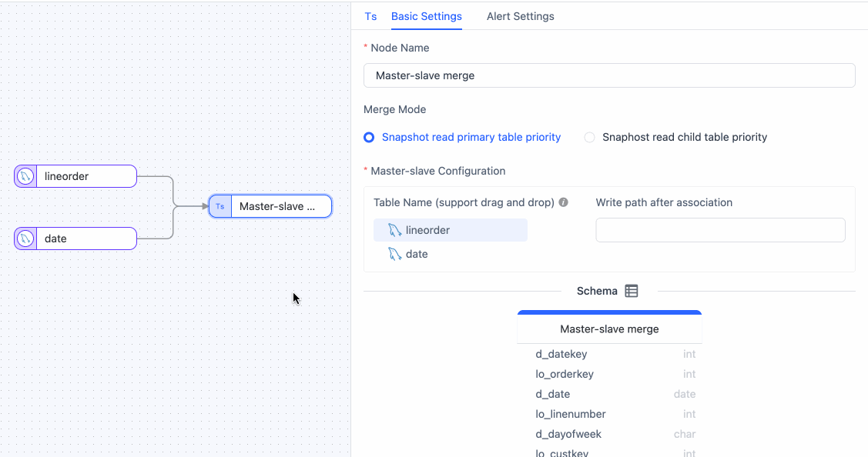Click the Write path after association field

(719, 229)
